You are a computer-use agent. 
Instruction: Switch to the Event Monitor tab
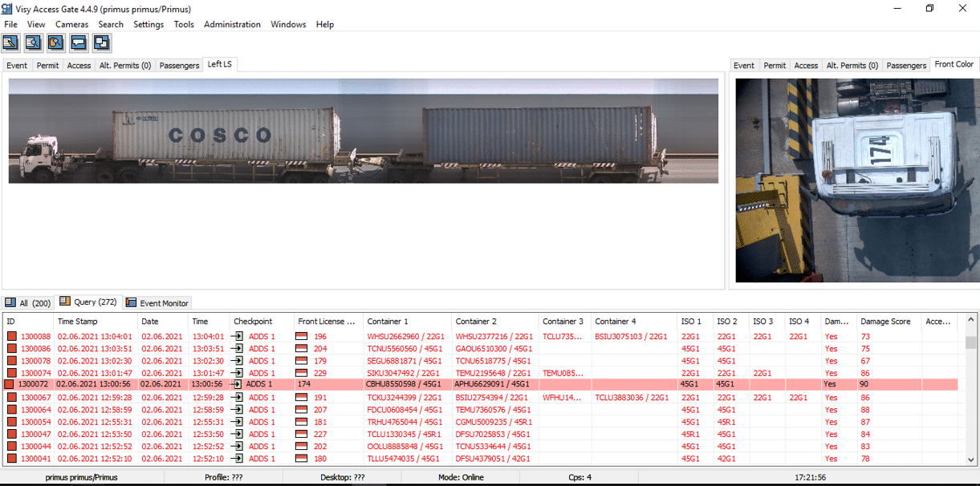pos(158,303)
